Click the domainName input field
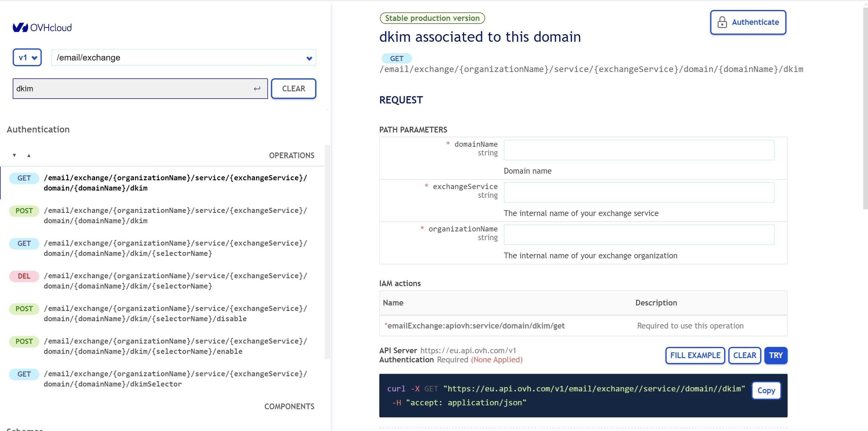 point(639,150)
